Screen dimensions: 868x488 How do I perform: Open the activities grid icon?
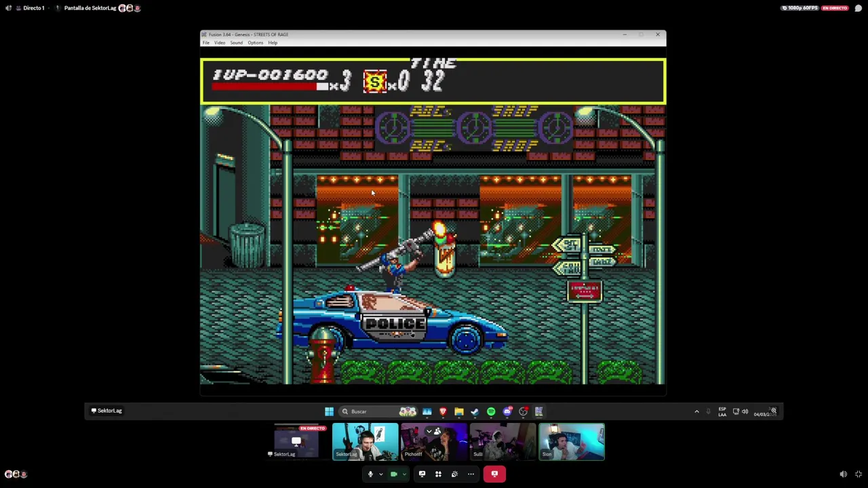438,474
